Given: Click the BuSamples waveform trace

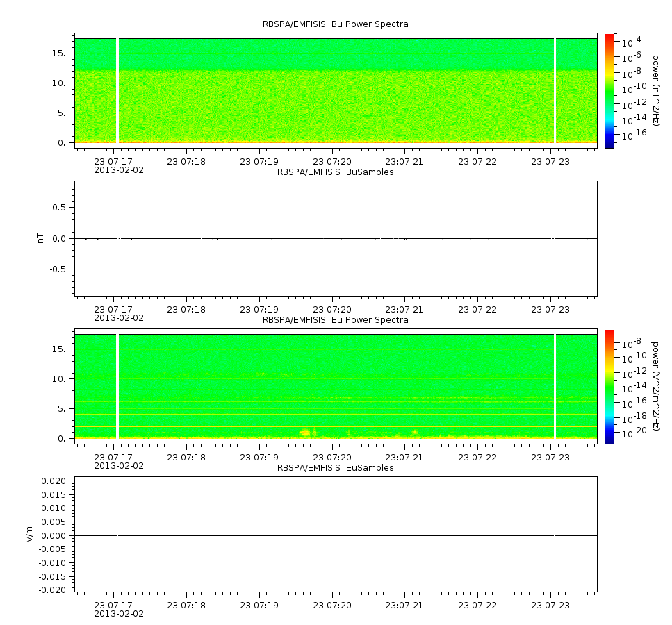Looking at the screenshot, I should pyautogui.click(x=336, y=237).
